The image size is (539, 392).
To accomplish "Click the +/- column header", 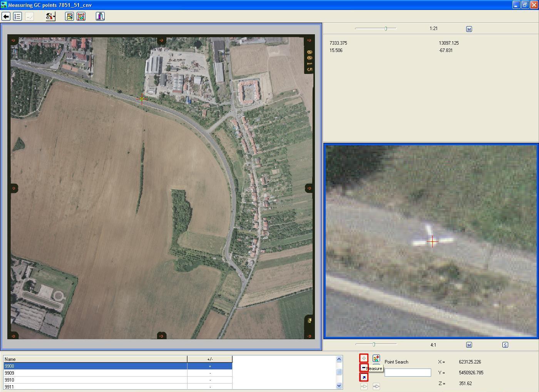I will pyautogui.click(x=210, y=359).
